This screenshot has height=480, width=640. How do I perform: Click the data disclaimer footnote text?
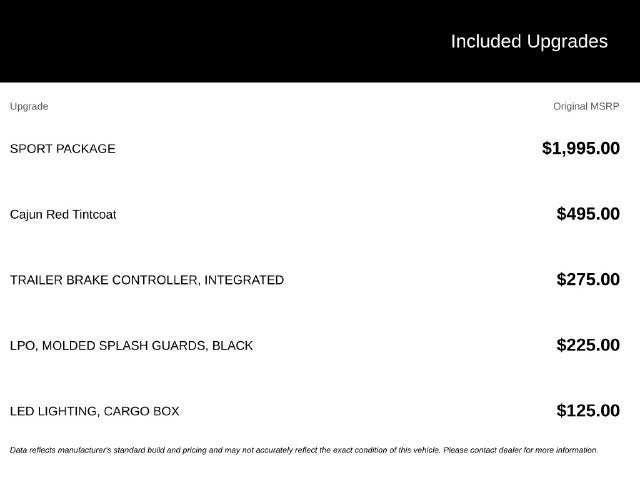(x=304, y=450)
